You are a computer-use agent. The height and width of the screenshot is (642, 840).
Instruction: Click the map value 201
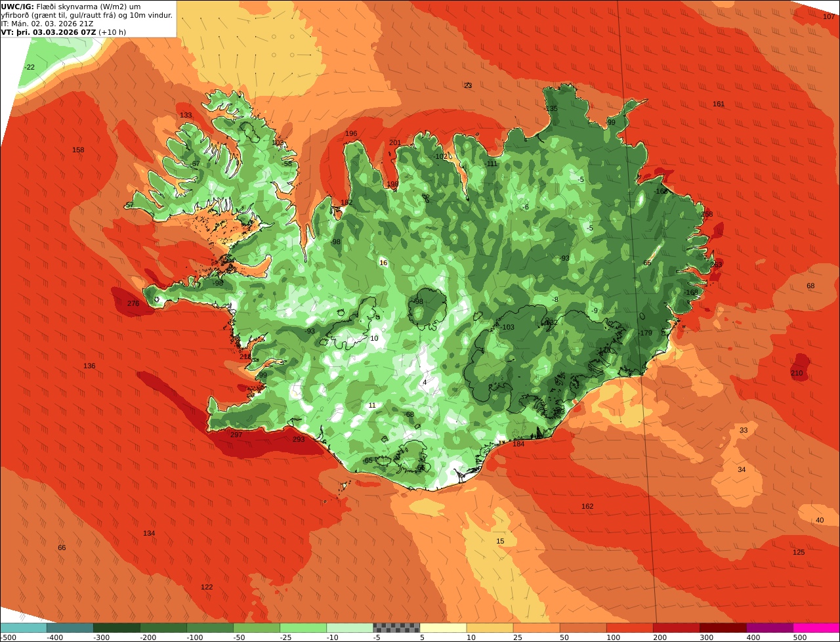tap(394, 142)
